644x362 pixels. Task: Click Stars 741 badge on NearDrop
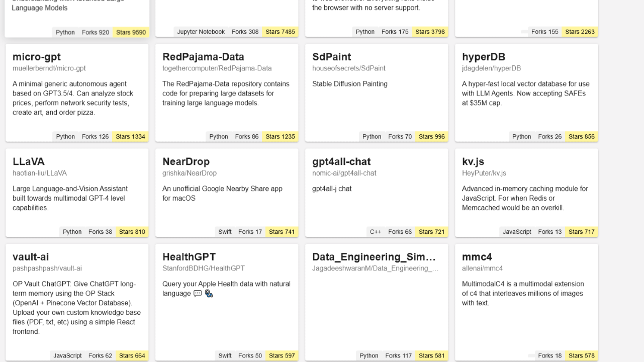pyautogui.click(x=282, y=232)
